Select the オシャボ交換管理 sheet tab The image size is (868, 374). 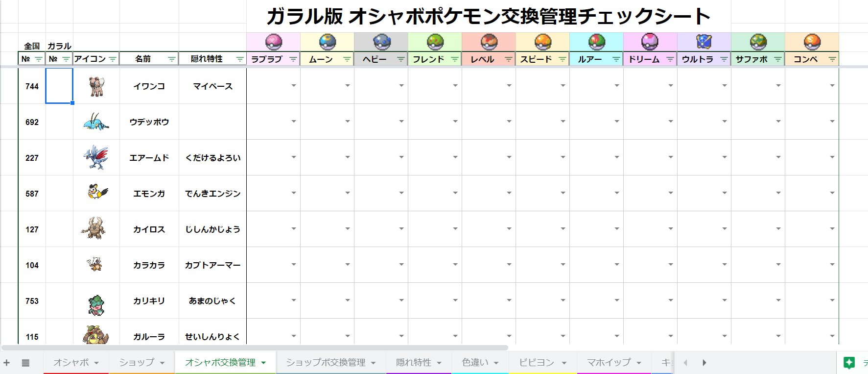coord(225,362)
